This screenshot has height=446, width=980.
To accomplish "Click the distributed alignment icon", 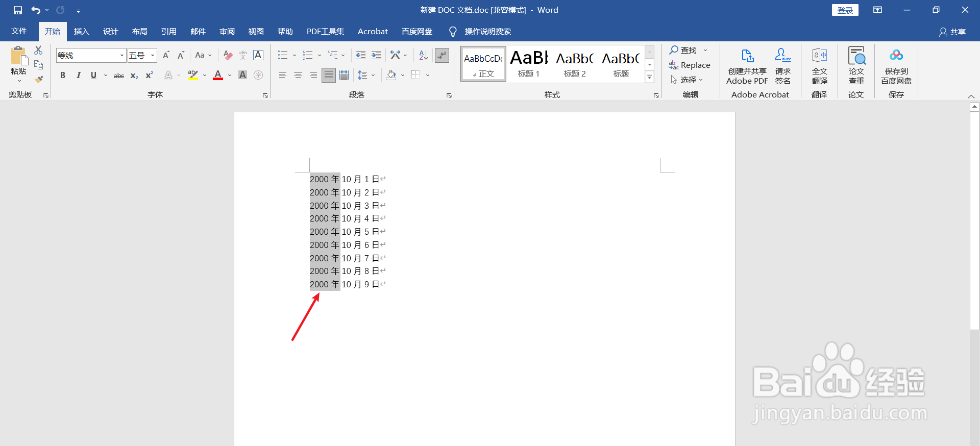I will [x=344, y=75].
